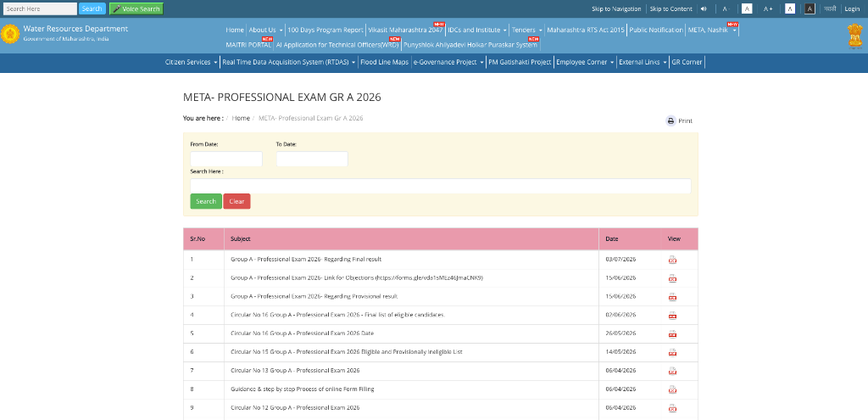
Task: Click the Maharashtra government logo
Action: pos(9,34)
